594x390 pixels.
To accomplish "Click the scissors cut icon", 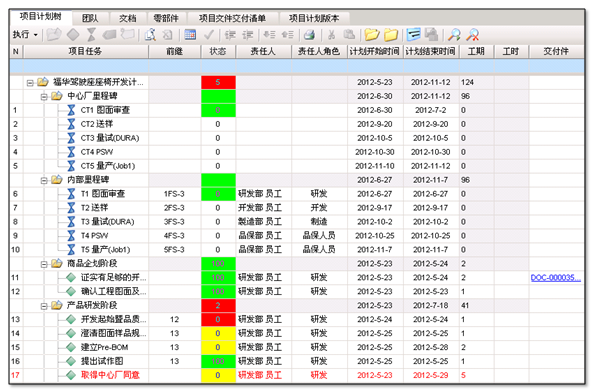I will (x=331, y=35).
